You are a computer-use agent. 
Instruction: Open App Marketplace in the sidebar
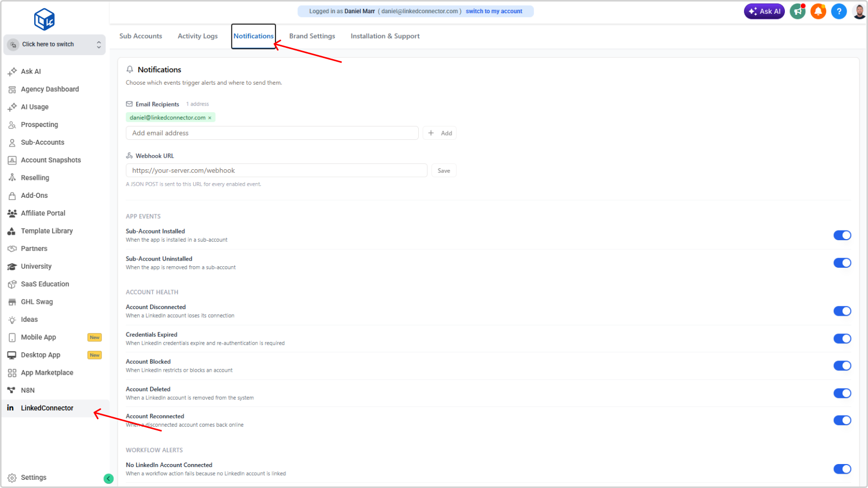tap(47, 373)
